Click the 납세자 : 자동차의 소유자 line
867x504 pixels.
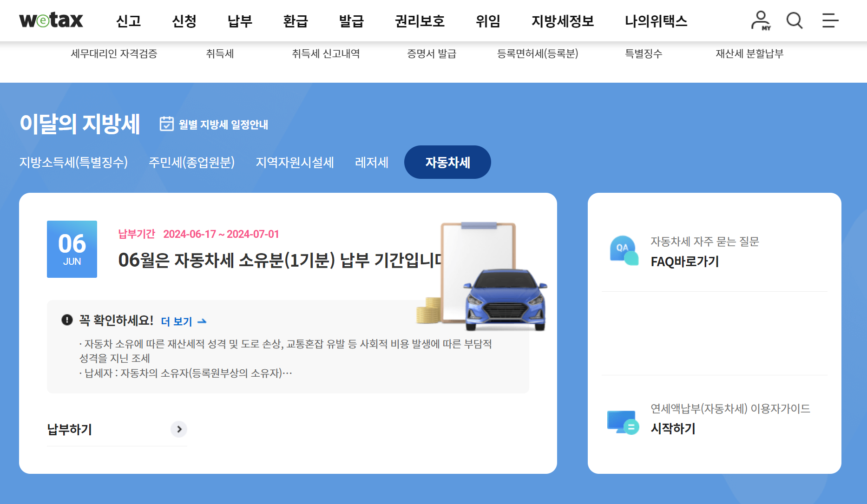coord(186,373)
